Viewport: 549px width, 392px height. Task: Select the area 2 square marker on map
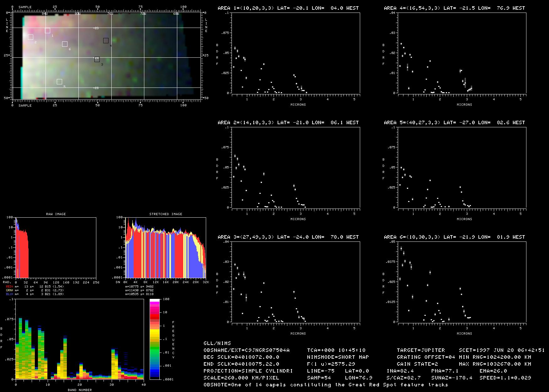30,37
